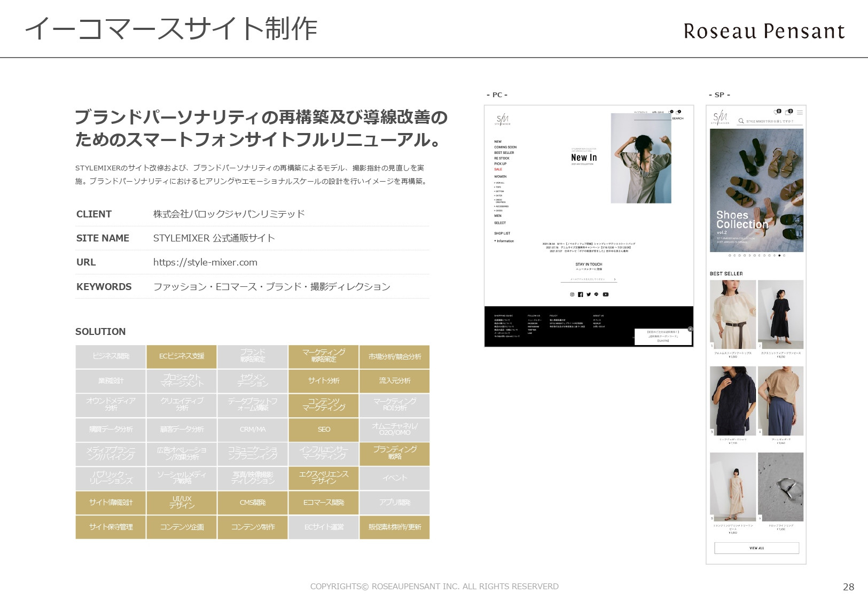Open the hamburger menu on the SP mockup
Viewport: 868px width, 601px height.
click(x=800, y=112)
